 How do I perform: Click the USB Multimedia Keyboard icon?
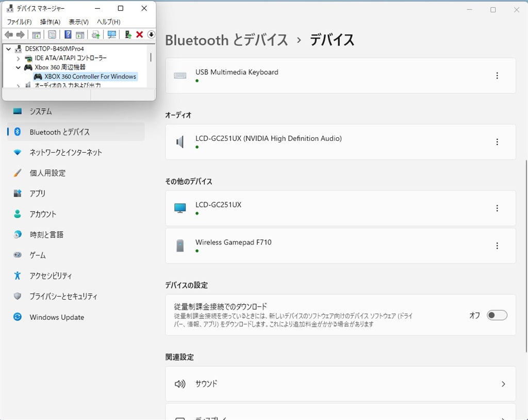point(180,76)
